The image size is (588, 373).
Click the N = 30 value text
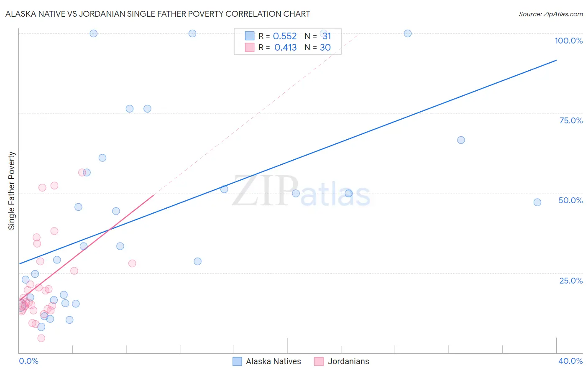point(318,47)
